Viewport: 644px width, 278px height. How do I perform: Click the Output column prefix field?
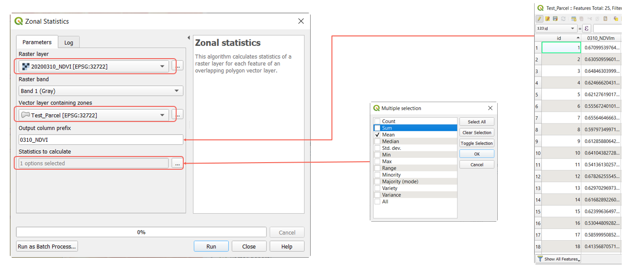[x=101, y=140]
